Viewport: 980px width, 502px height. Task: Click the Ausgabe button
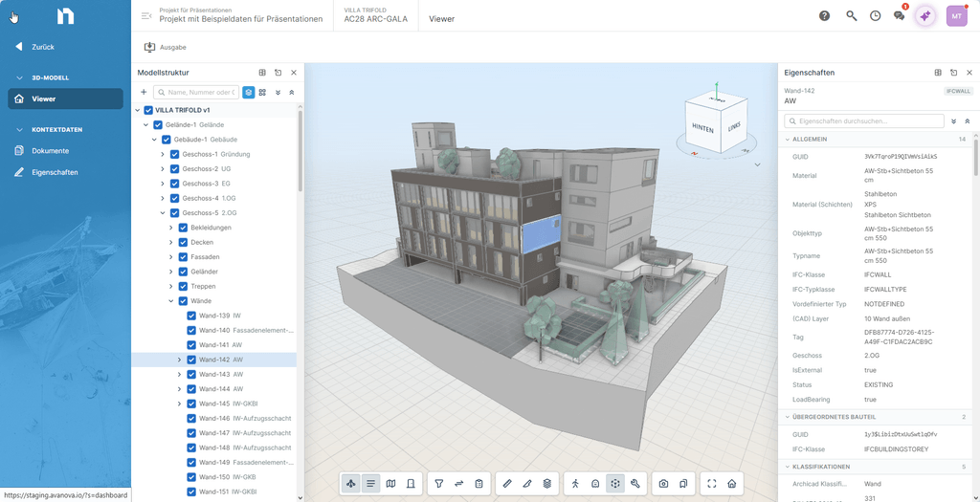pos(166,47)
